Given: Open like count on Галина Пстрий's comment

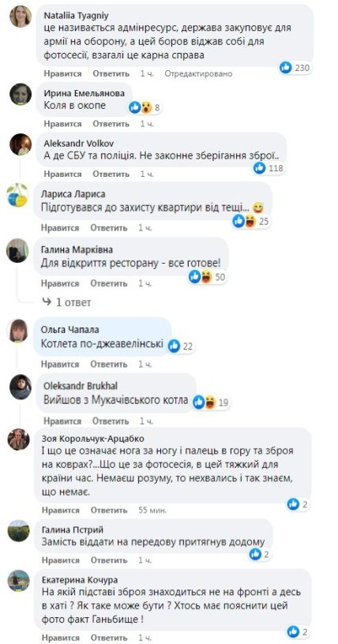Looking at the screenshot, I should [260, 555].
